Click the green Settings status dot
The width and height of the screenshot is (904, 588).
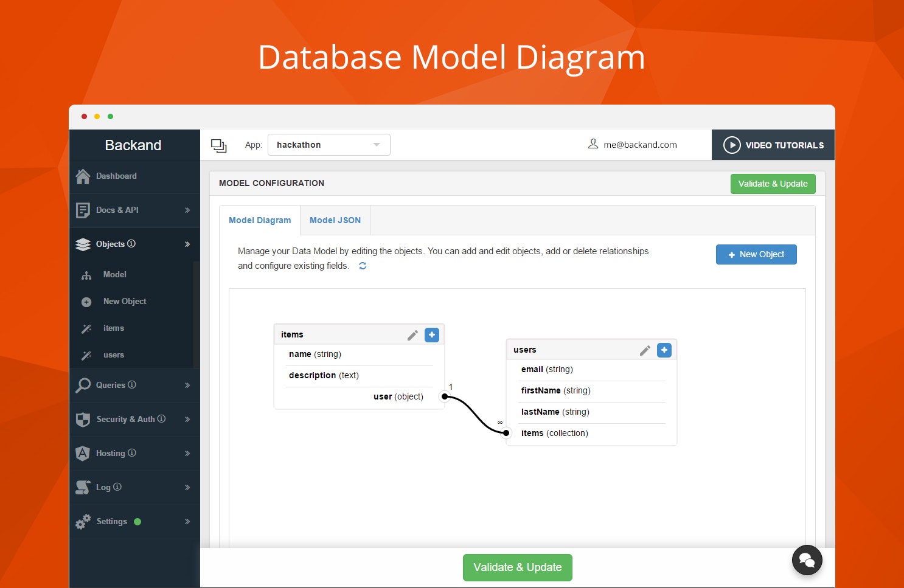137,522
